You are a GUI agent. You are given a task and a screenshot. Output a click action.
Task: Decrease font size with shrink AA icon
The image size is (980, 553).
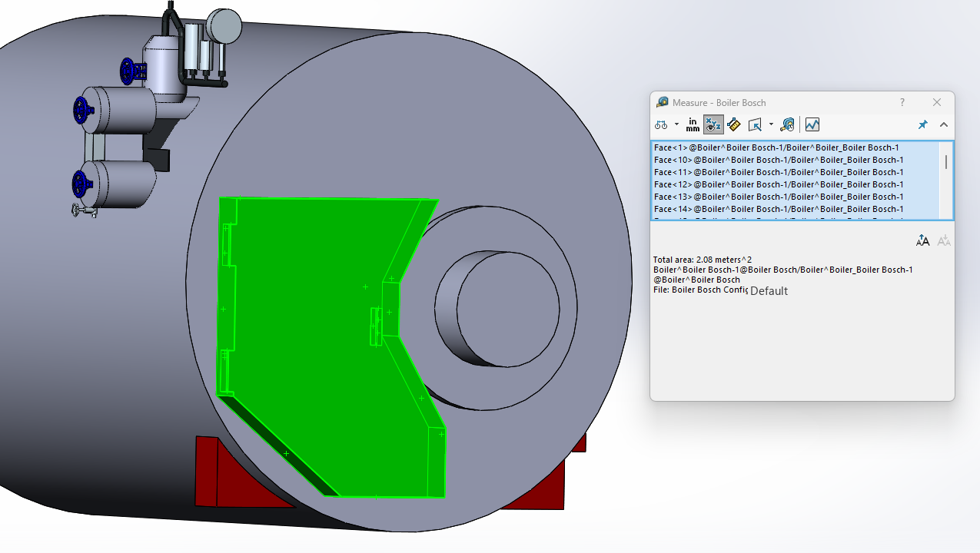point(944,241)
